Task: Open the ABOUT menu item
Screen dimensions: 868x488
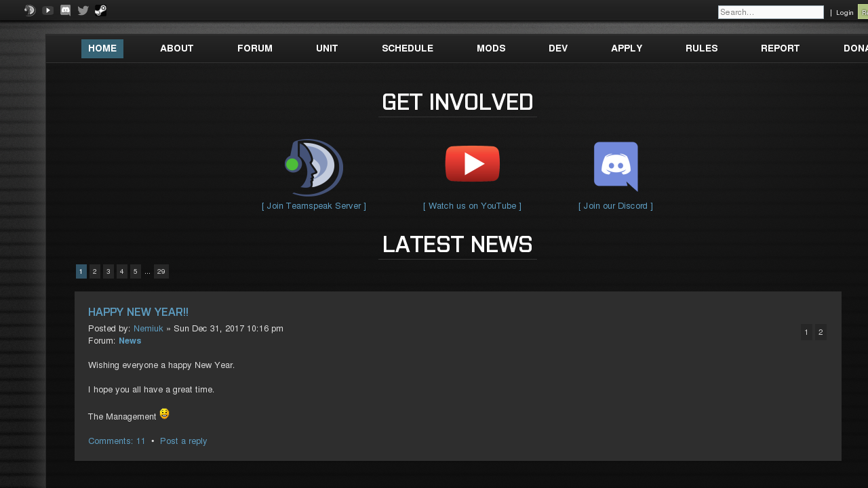Action: (177, 49)
